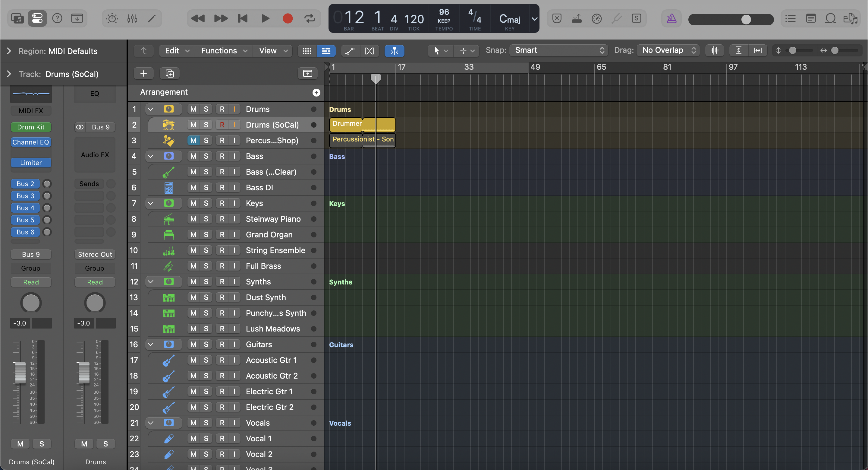Click the Bus 2 send slot
Screen dimensions: 868x470
click(x=25, y=184)
